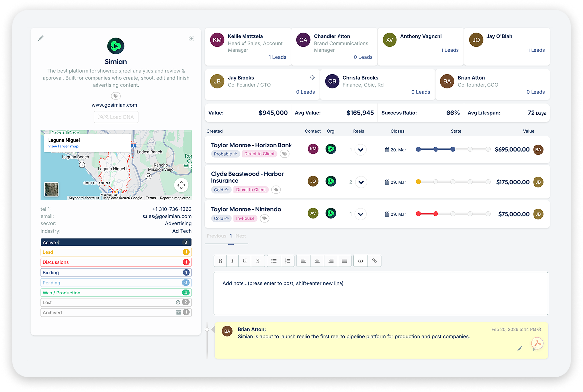Toggle the map satellite view thumbnail
Screen dimensions: 583x392
pos(51,190)
